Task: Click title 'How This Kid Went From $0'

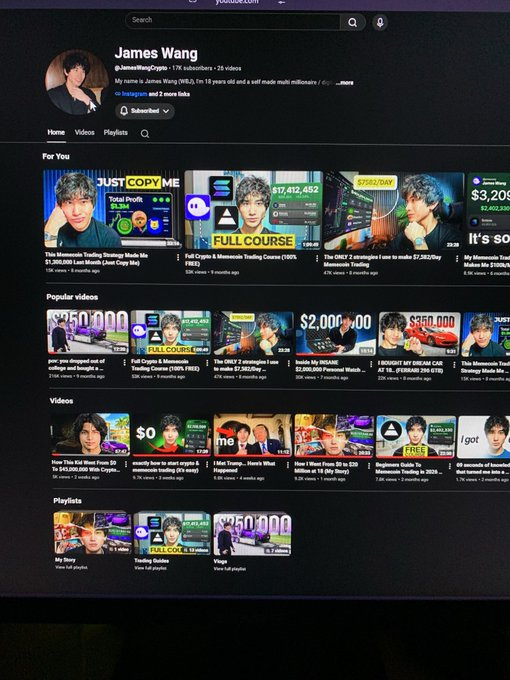Action: (x=85, y=466)
